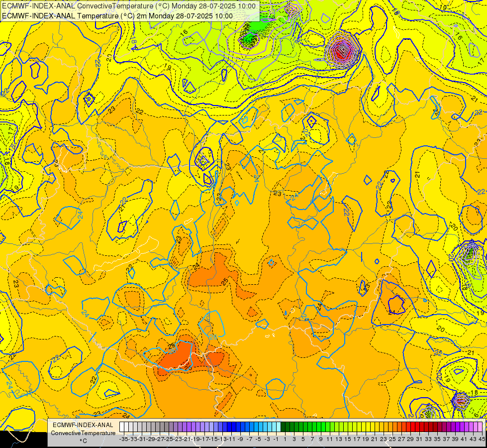Click the ConvectiveTemperature title line at top
Viewport: 487px width, 448px height.
click(x=128, y=6)
